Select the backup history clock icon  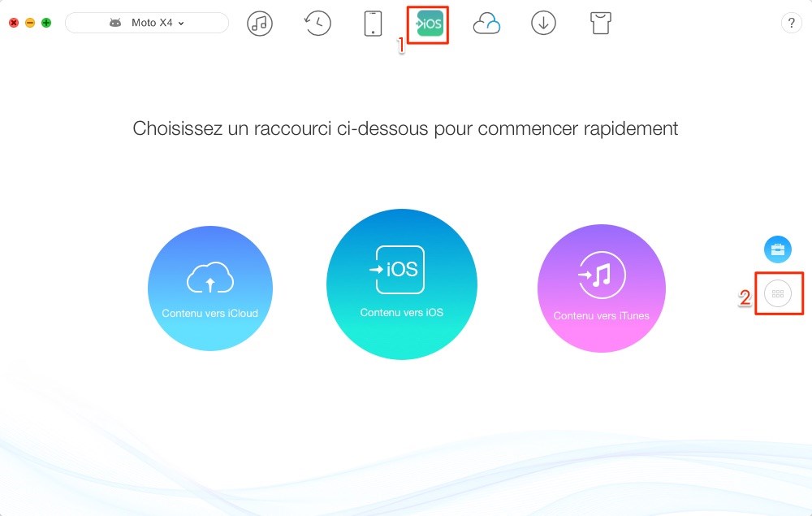click(317, 23)
